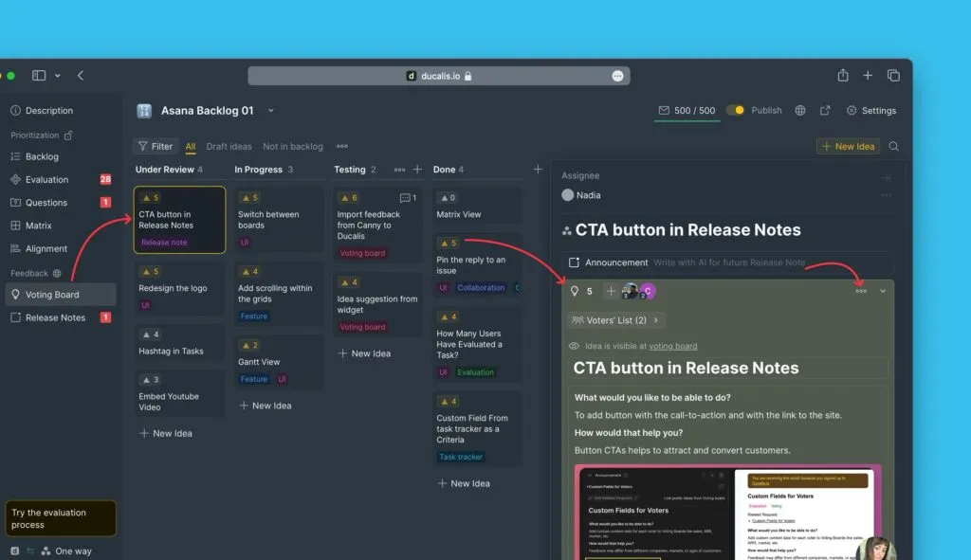Click the plus icon beside Testing column

pyautogui.click(x=417, y=170)
